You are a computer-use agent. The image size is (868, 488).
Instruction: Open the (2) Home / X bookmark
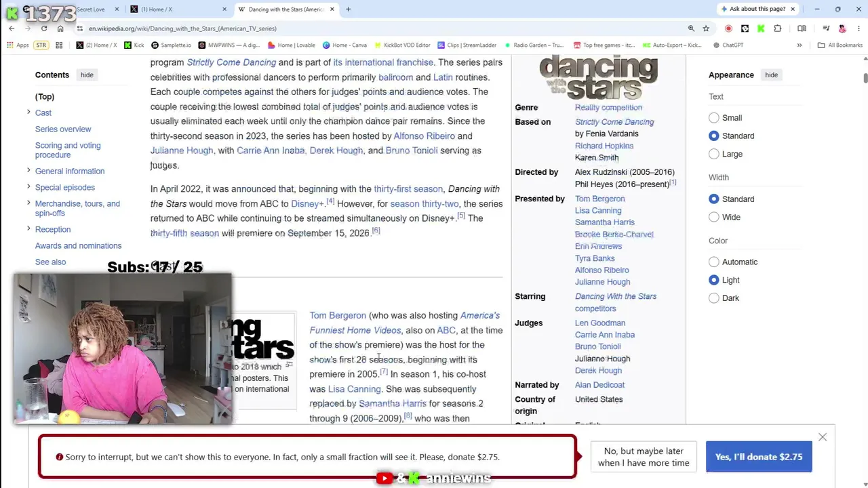click(x=96, y=45)
